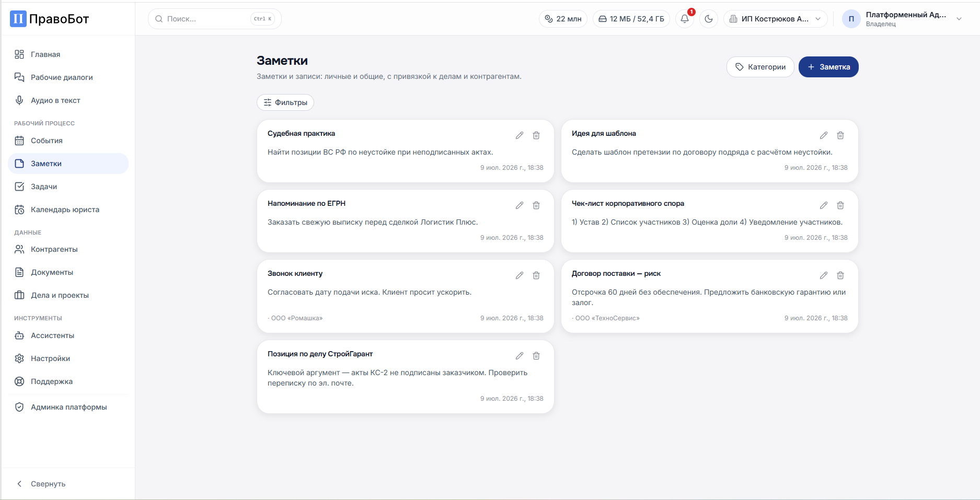The width and height of the screenshot is (980, 500).
Task: Edit the Договор поставки — риск note
Action: click(824, 275)
